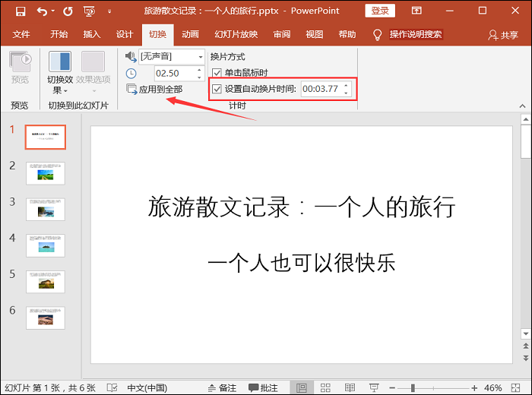Image resolution: width=532 pixels, height=395 pixels.
Task: Increase the auto-advance time with up spinner
Action: coord(347,85)
